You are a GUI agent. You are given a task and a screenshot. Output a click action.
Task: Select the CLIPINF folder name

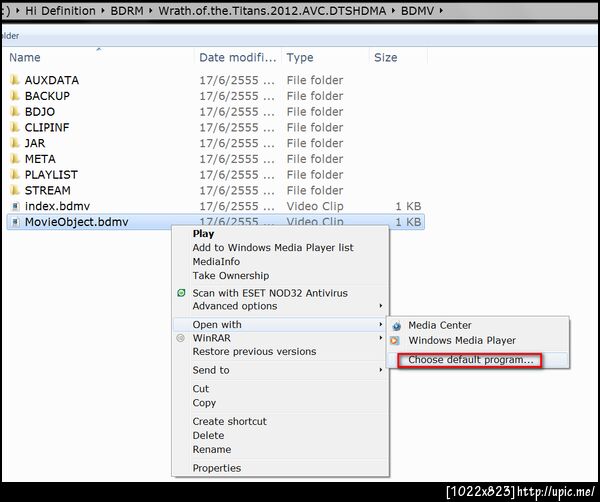[x=47, y=127]
